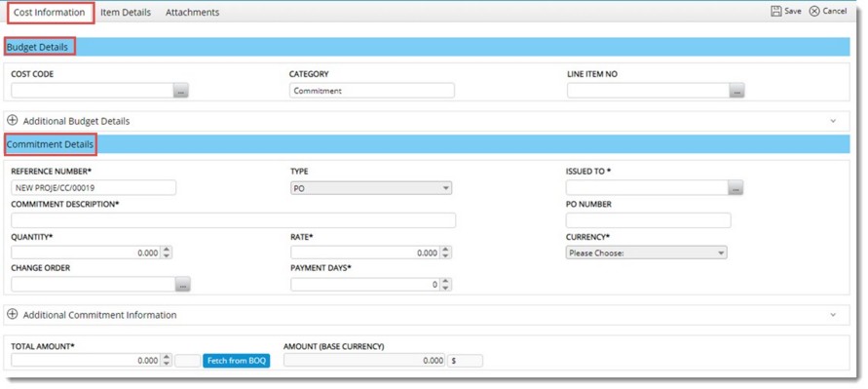Screen dimensions: 868x389
Task: Click the Cost Code input field
Action: 93,91
